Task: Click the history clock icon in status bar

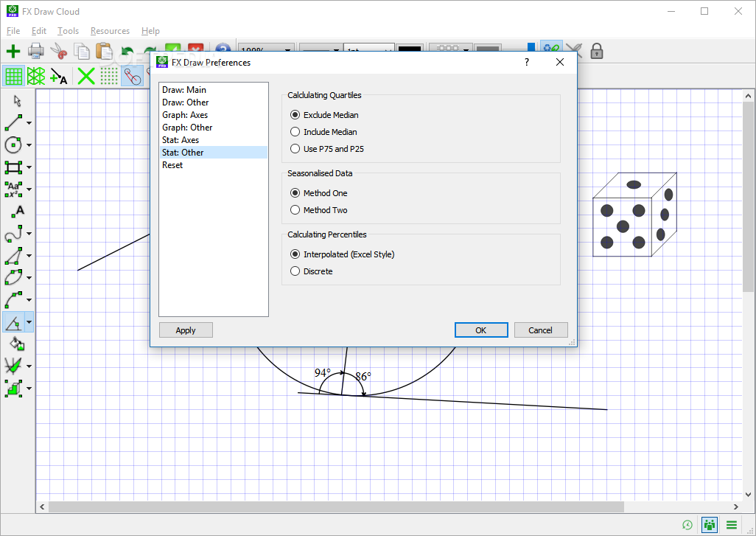Action: point(687,525)
